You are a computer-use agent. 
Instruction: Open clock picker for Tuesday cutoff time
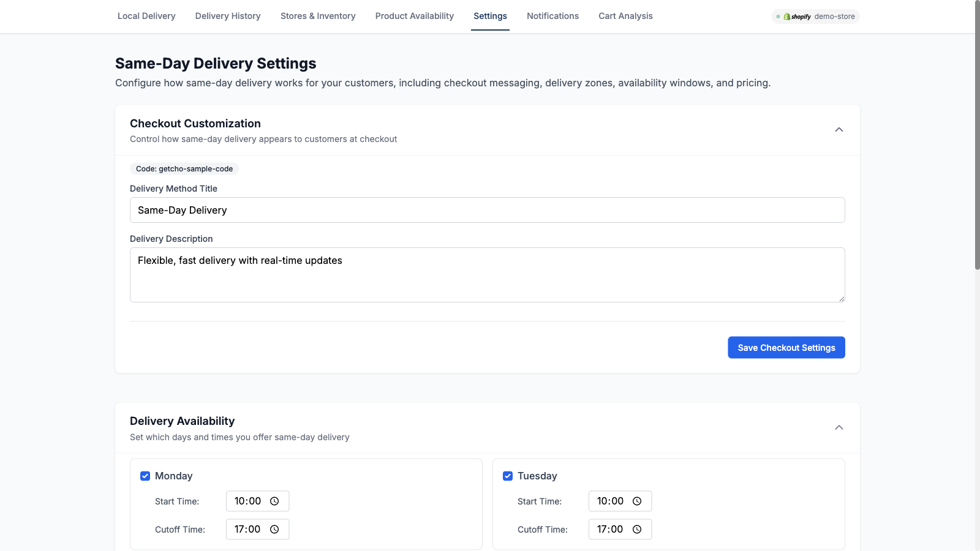[636, 529]
